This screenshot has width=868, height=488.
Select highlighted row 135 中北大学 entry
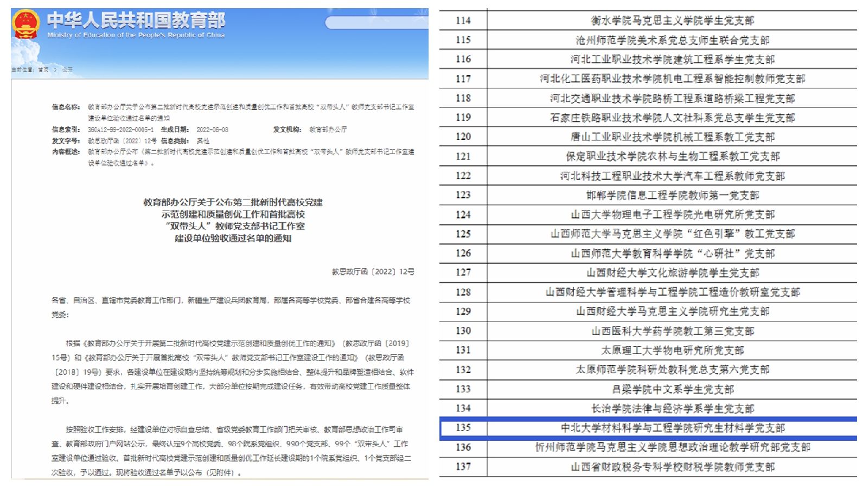tap(672, 428)
